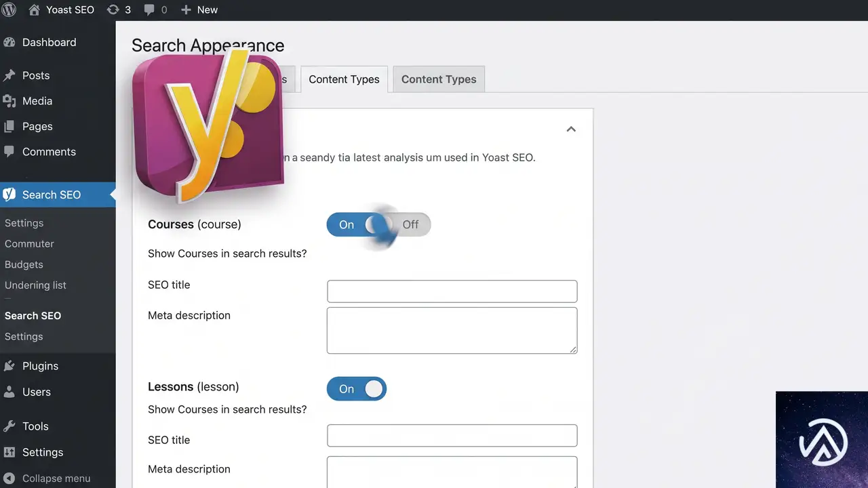Viewport: 868px width, 488px height.
Task: Click the SEO title field for Lessons
Action: coord(452,436)
